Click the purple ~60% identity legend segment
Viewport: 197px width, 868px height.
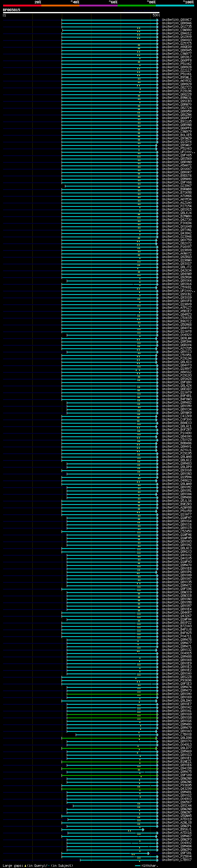pos(99,6)
